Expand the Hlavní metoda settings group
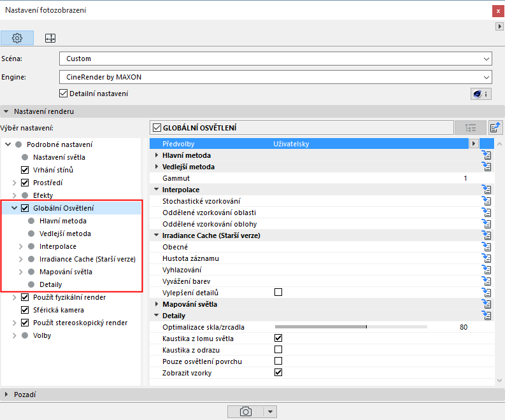 [x=157, y=155]
